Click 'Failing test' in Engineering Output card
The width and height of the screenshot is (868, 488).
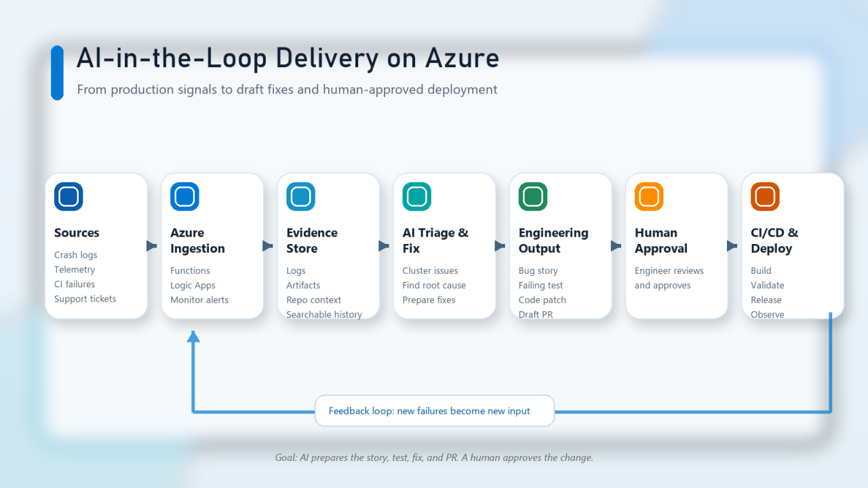pyautogui.click(x=540, y=285)
